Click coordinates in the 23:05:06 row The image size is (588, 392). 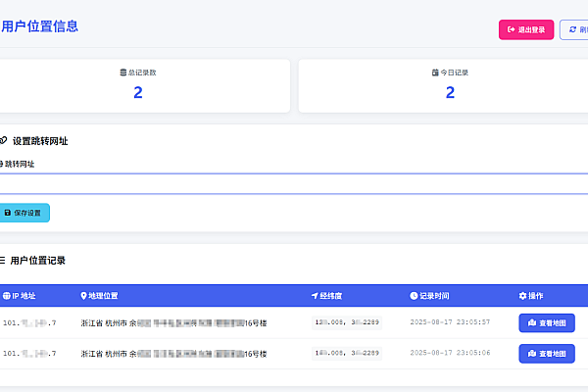(347, 353)
